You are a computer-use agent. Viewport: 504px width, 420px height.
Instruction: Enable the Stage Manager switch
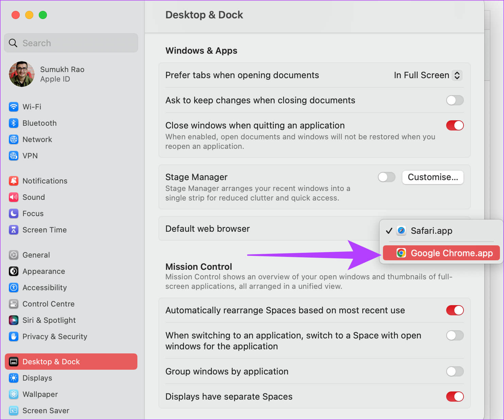tap(387, 177)
